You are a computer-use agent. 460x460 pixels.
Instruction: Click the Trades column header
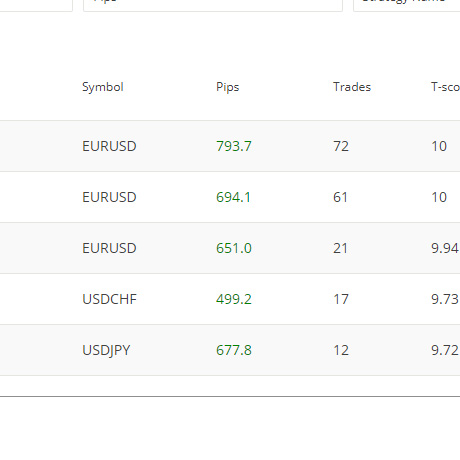point(352,87)
